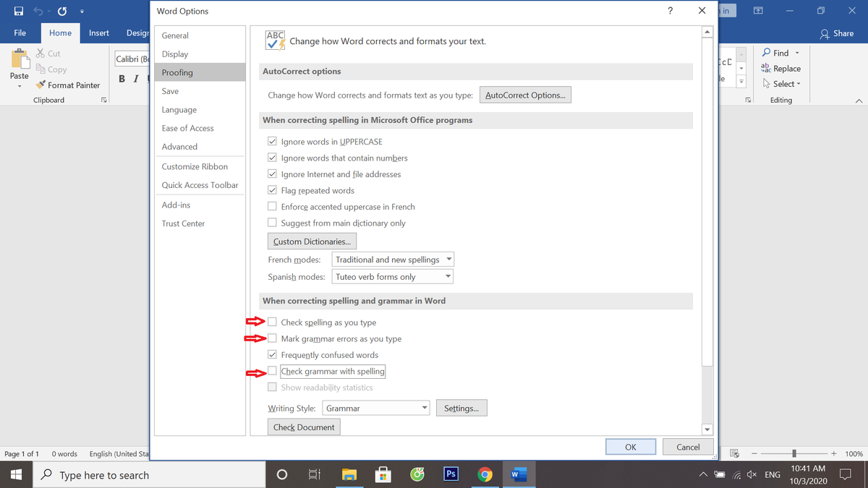
Task: Select Advanced in the options sidebar
Action: click(x=179, y=147)
